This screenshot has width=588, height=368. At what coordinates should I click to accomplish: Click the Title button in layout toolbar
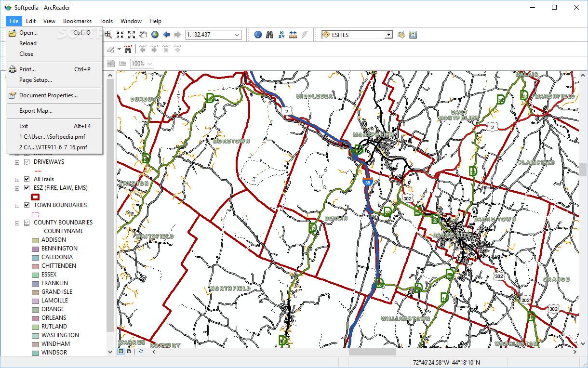(x=122, y=64)
